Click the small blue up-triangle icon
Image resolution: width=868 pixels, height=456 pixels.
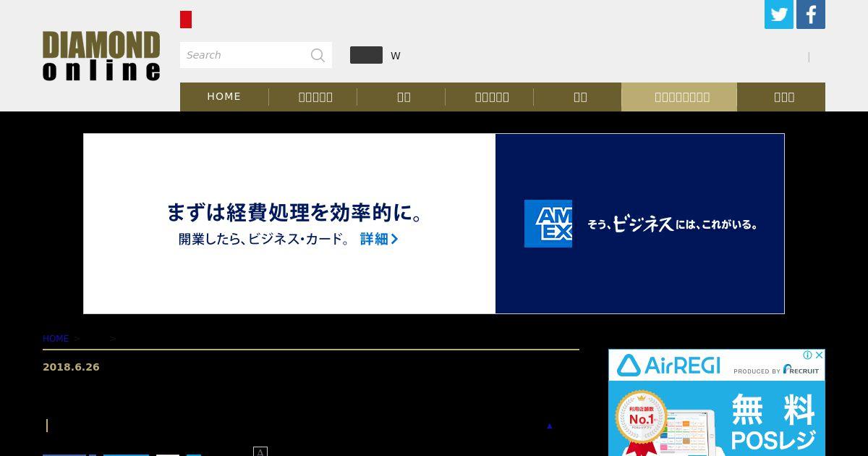(550, 426)
